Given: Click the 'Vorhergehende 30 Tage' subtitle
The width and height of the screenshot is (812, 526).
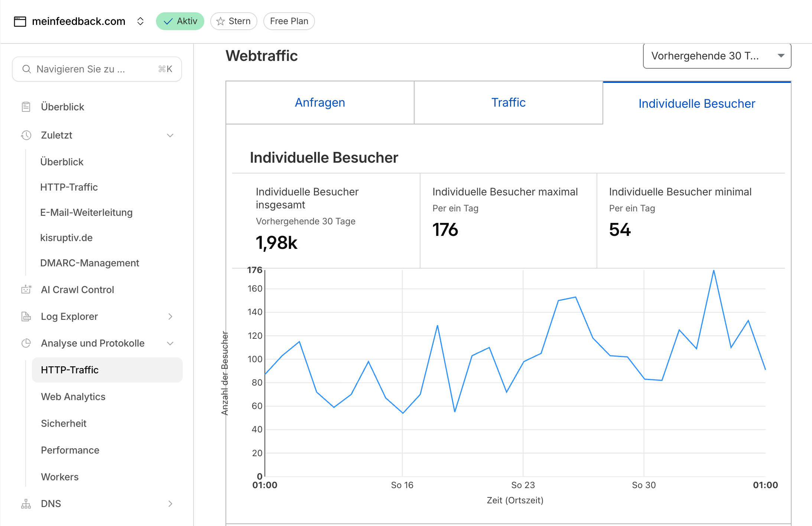Looking at the screenshot, I should point(305,221).
